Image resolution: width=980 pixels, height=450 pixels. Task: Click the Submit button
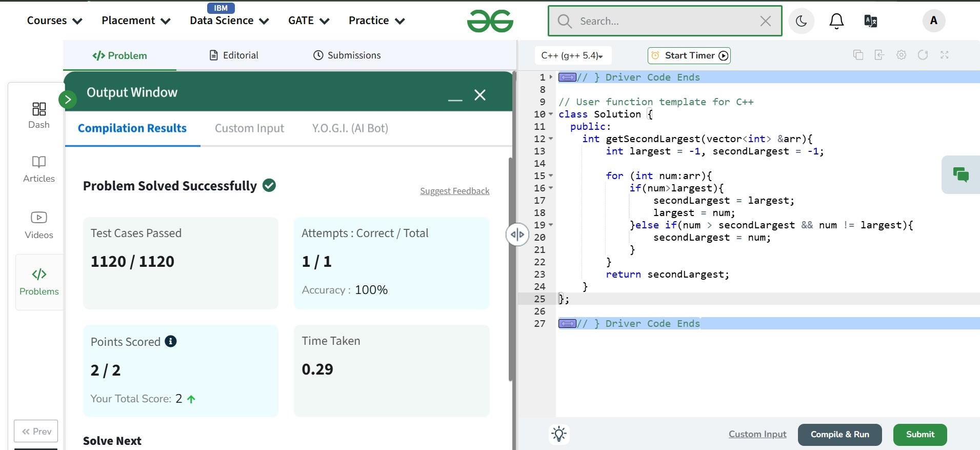(920, 435)
